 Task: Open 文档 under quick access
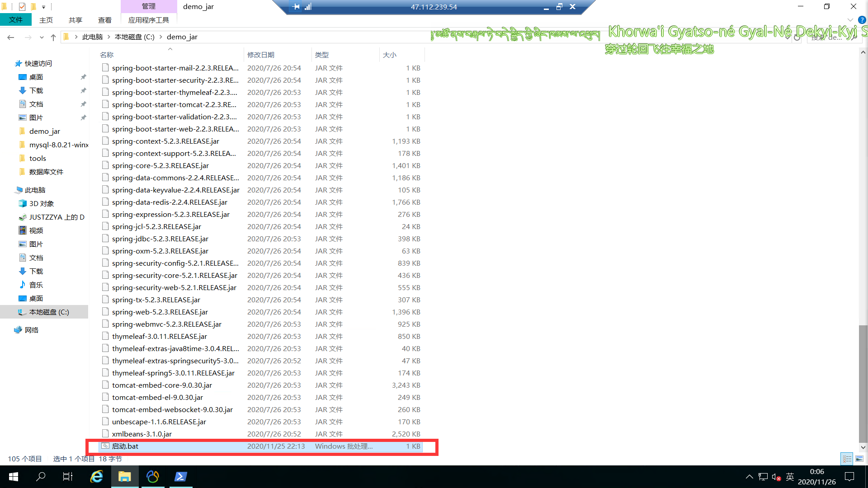pyautogui.click(x=36, y=104)
